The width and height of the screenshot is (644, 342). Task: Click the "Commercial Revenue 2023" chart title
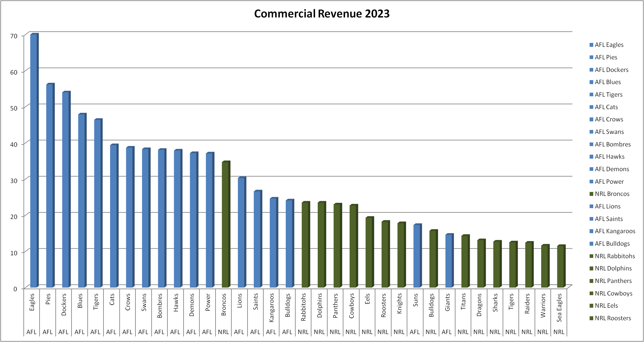322,14
